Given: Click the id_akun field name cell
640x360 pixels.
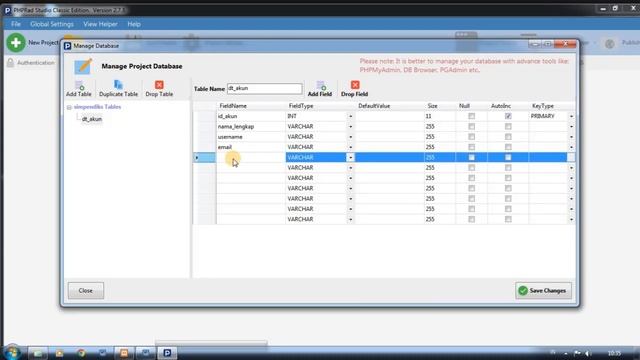Looking at the screenshot, I should pyautogui.click(x=251, y=116).
